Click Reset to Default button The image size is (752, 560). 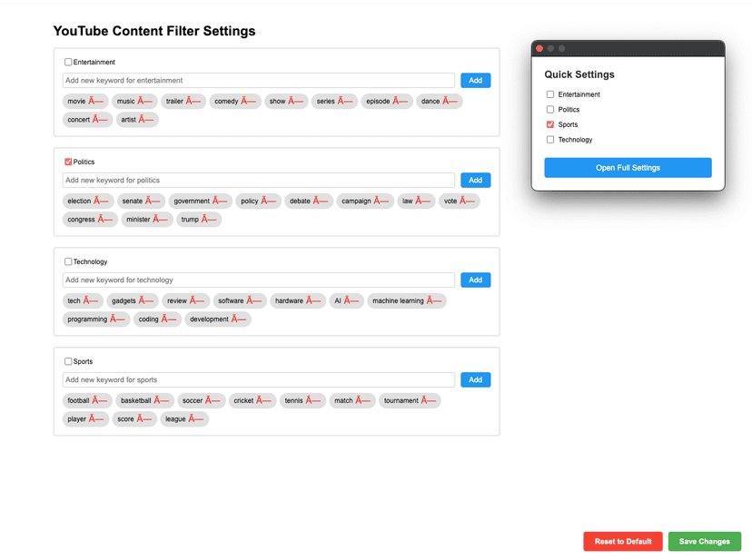[623, 542]
